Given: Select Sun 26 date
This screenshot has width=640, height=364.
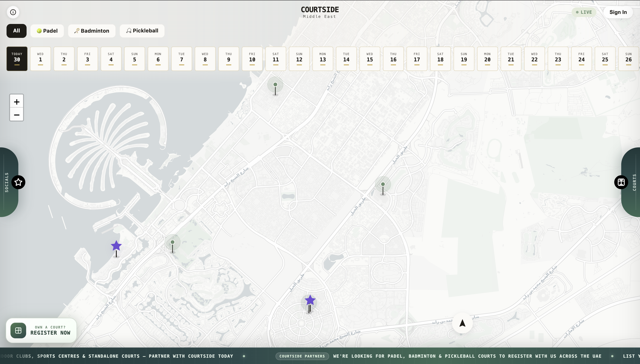Looking at the screenshot, I should 628,59.
